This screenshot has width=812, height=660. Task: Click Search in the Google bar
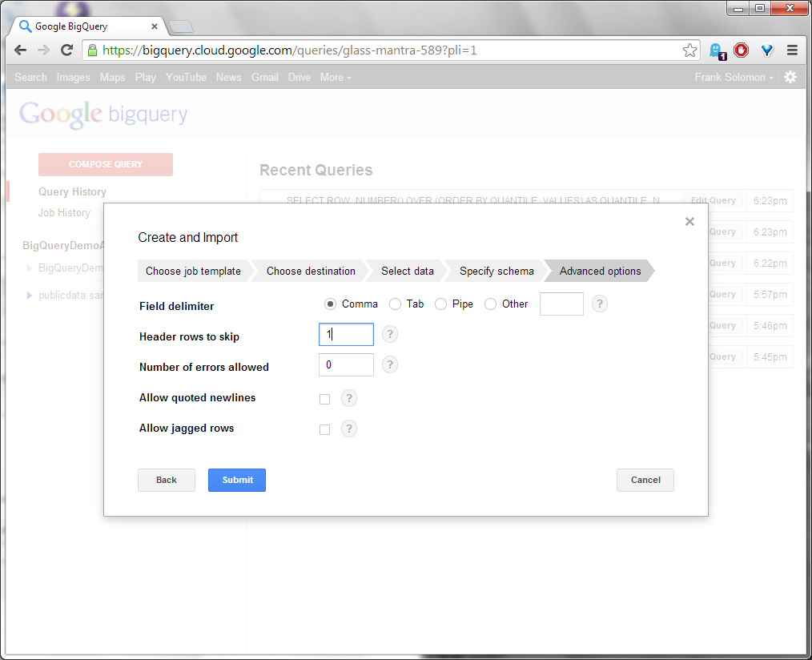[30, 77]
